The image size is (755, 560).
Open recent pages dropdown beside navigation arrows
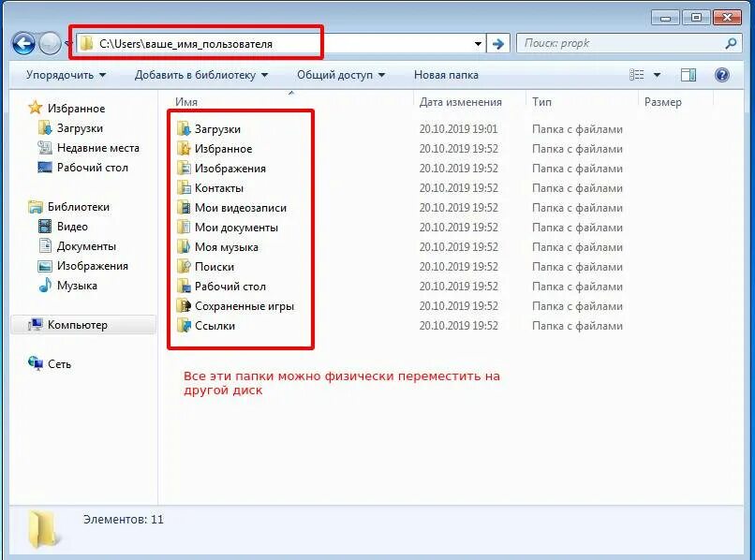point(67,44)
